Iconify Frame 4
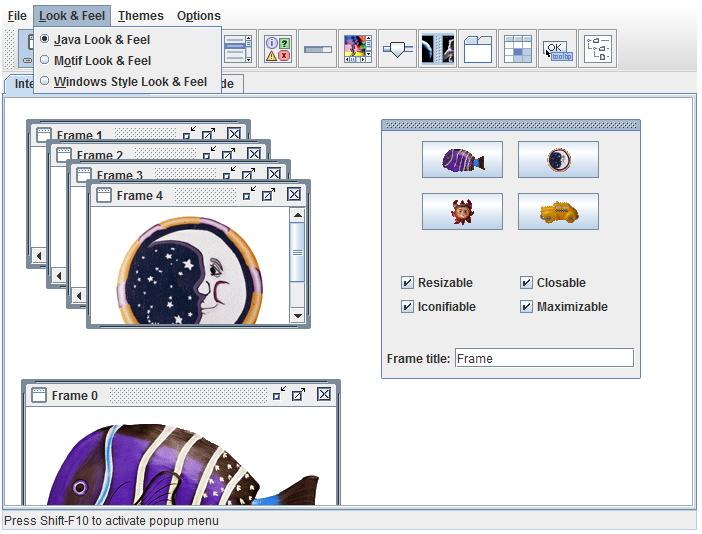 249,194
